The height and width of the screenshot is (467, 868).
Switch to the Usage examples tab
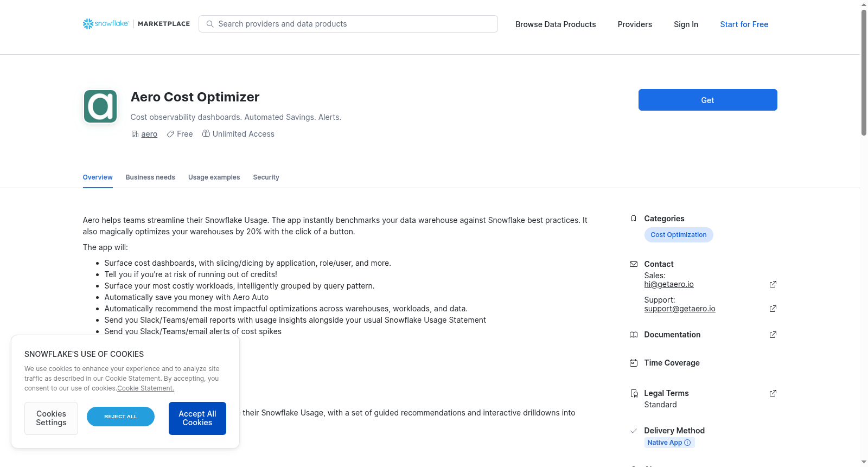tap(214, 177)
